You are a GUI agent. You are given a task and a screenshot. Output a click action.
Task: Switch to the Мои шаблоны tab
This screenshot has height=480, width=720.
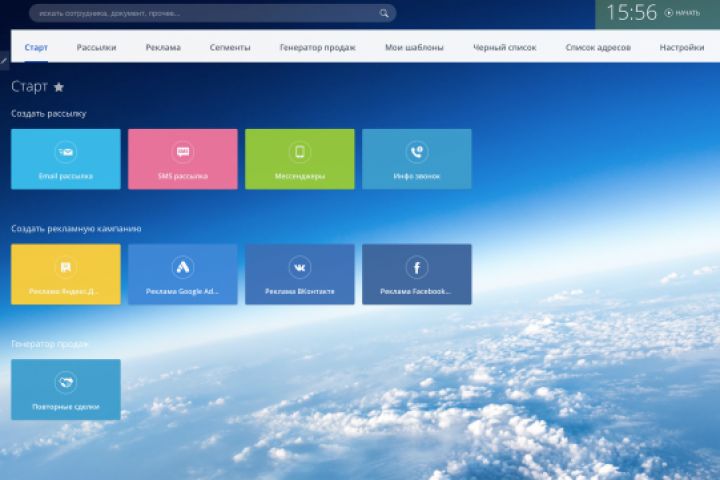click(x=414, y=47)
